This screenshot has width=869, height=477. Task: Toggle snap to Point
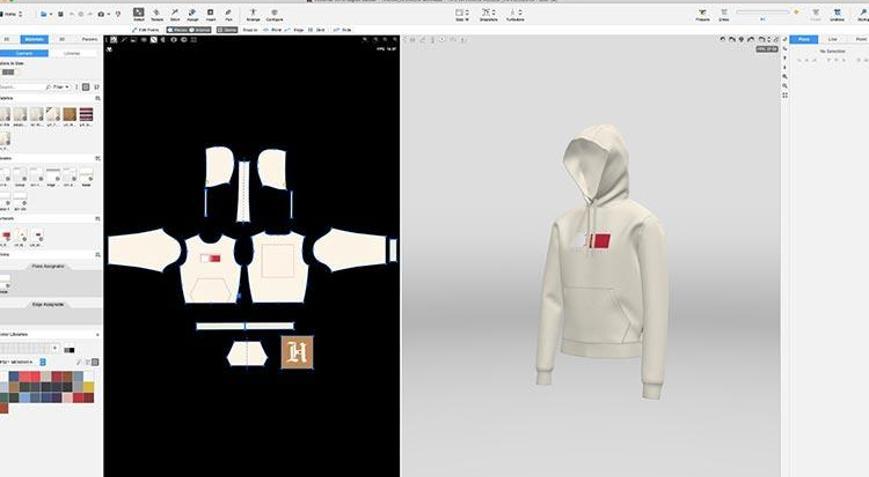(273, 30)
